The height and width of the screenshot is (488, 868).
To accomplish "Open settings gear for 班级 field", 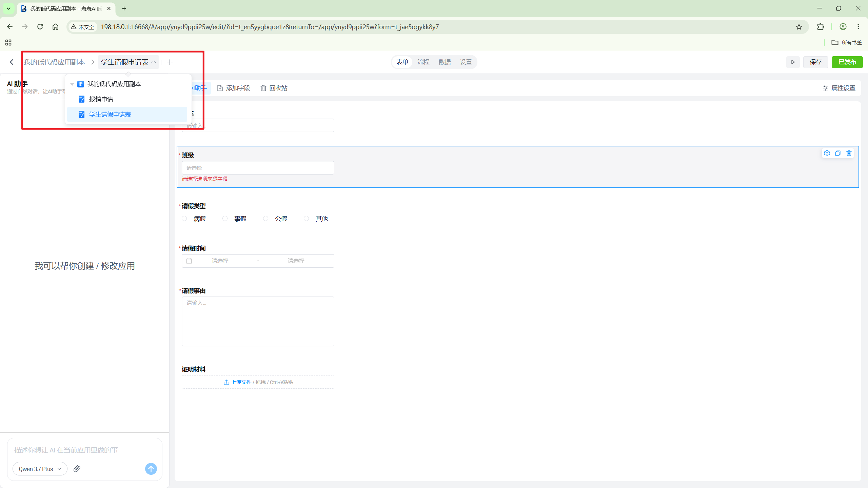I will (x=827, y=153).
